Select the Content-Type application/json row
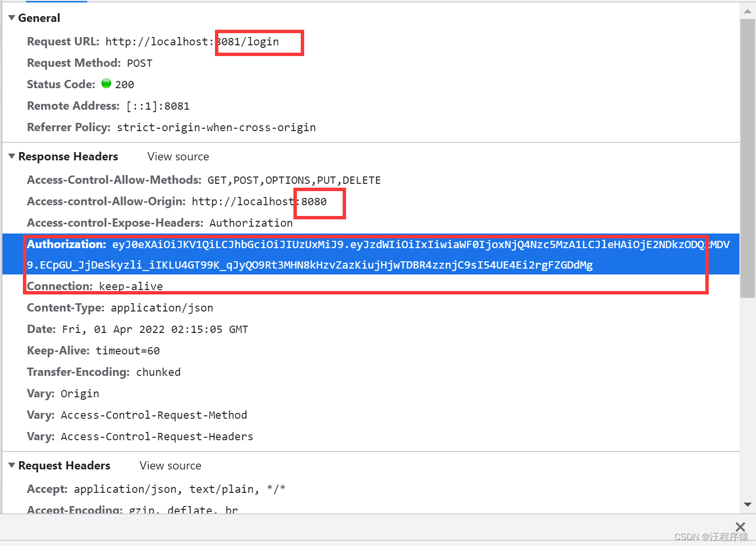 371,308
